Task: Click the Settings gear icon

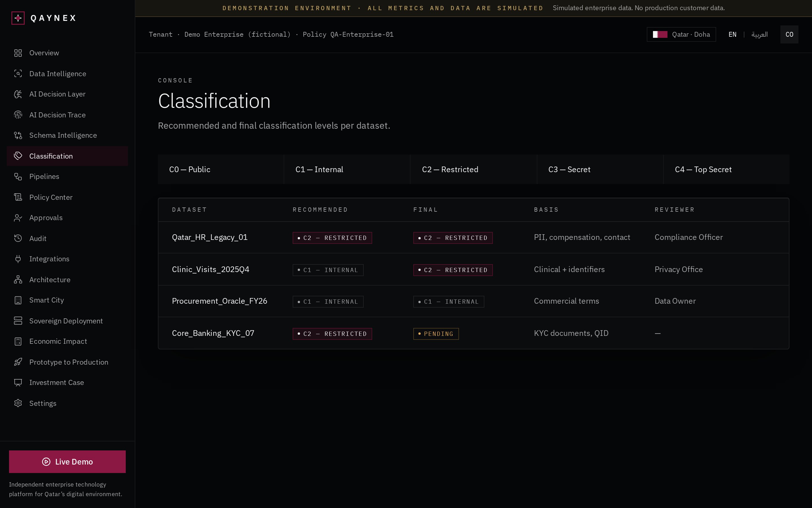Action: click(x=18, y=403)
